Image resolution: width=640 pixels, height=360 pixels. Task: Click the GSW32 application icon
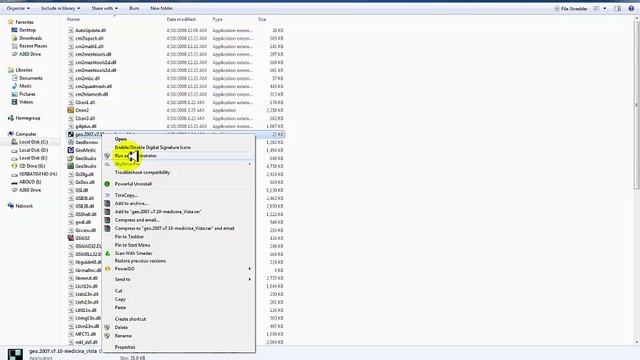[71, 238]
